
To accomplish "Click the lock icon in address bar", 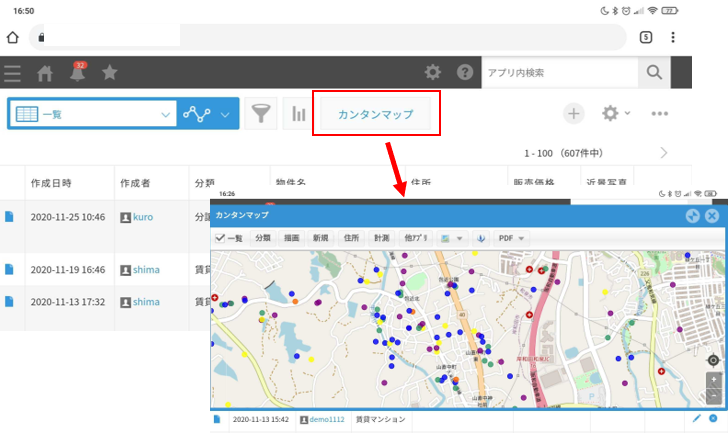I will (41, 38).
